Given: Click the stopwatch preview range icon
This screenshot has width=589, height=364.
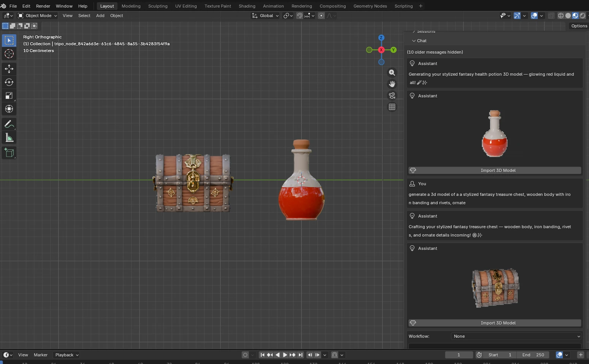Looking at the screenshot, I should point(479,355).
